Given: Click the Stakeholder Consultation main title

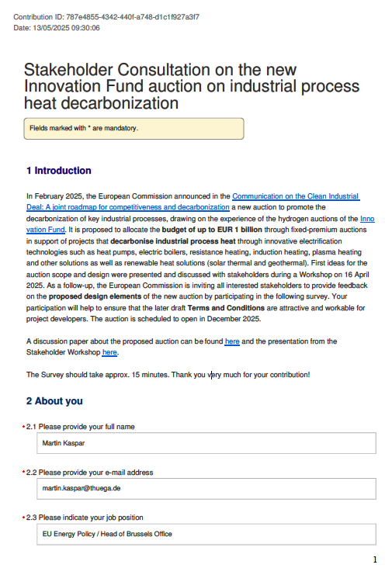Looking at the screenshot, I should 192,86.
